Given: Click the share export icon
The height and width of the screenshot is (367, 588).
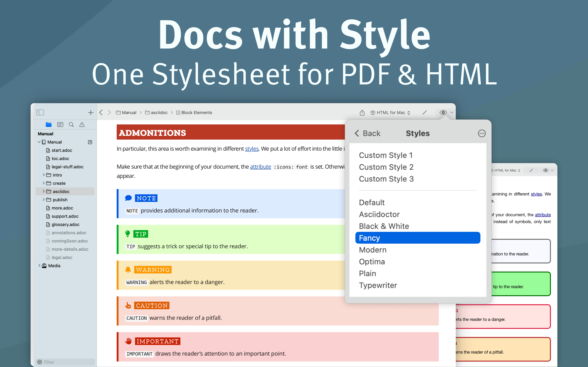Looking at the screenshot, I should (x=362, y=112).
